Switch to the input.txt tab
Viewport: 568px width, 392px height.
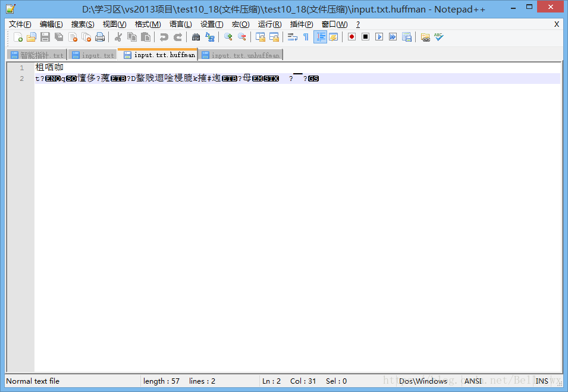click(x=93, y=55)
